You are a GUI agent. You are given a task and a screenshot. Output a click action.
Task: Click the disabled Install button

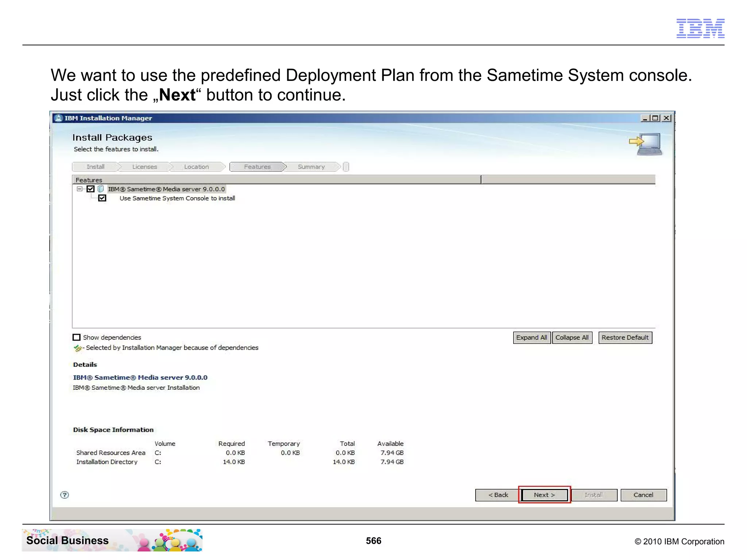click(x=594, y=495)
